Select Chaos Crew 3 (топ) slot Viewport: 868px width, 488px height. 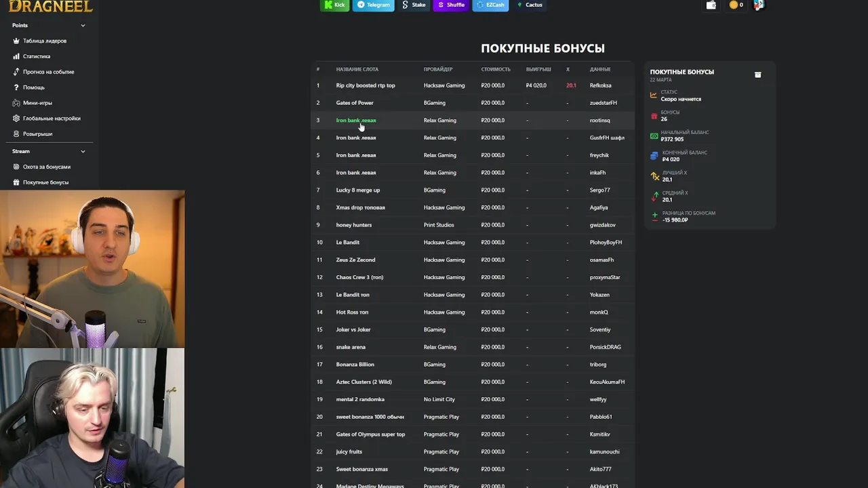[359, 277]
